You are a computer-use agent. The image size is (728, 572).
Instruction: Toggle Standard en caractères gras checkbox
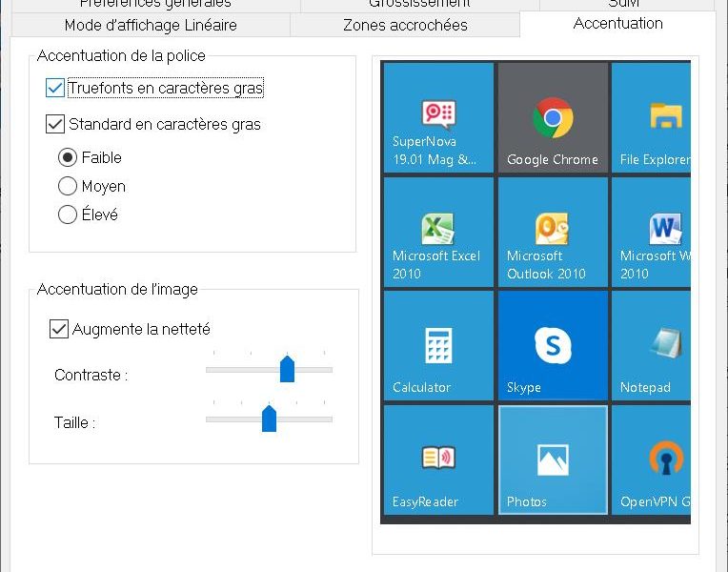click(x=55, y=124)
